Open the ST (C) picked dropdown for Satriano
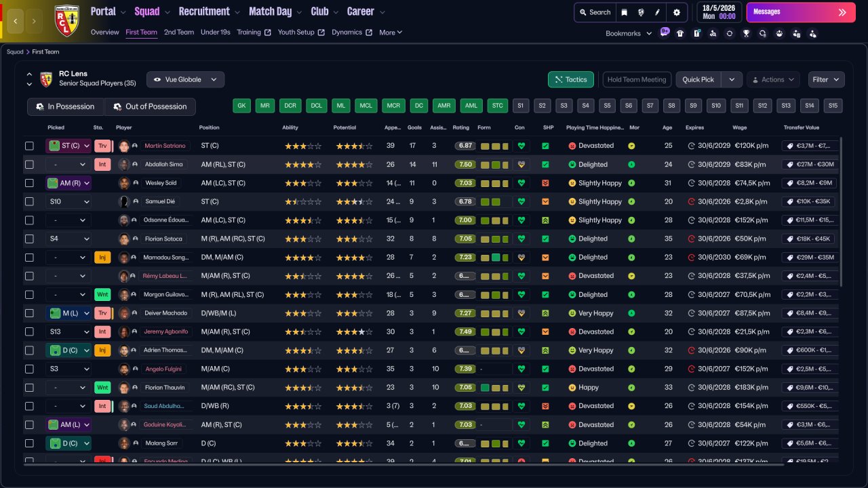Image resolution: width=868 pixels, height=488 pixels. point(68,146)
